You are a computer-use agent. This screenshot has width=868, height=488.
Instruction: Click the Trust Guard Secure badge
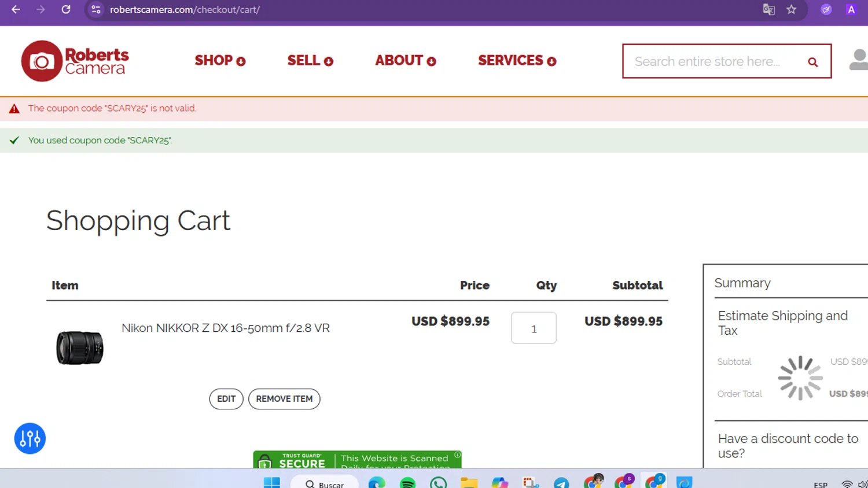(x=357, y=460)
